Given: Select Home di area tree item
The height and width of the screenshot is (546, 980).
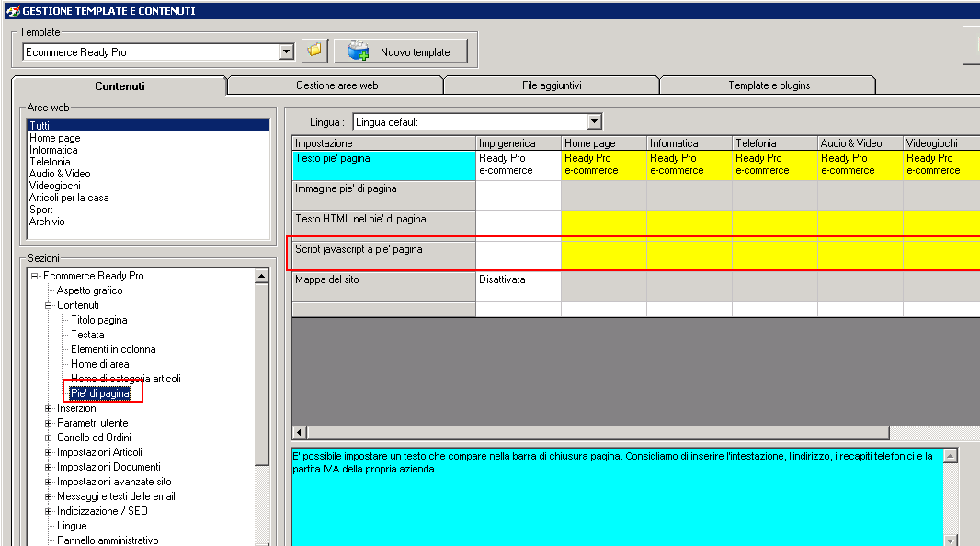Looking at the screenshot, I should [100, 364].
